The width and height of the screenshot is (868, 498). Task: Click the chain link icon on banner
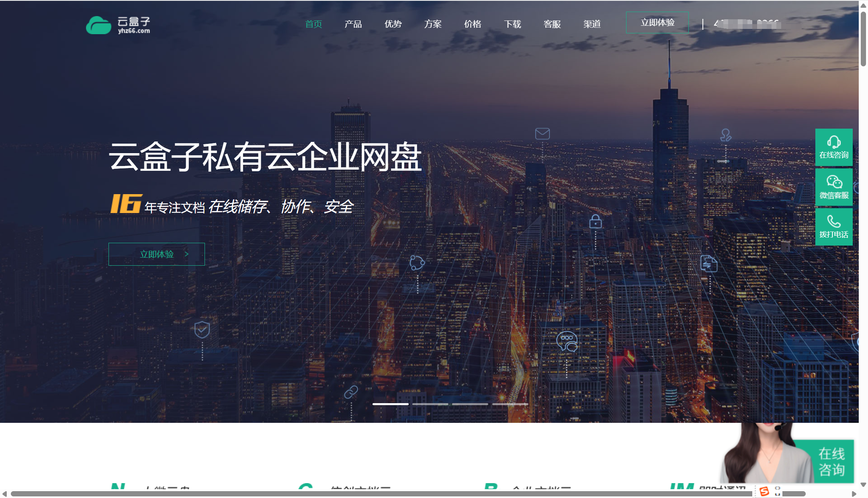[x=351, y=392]
